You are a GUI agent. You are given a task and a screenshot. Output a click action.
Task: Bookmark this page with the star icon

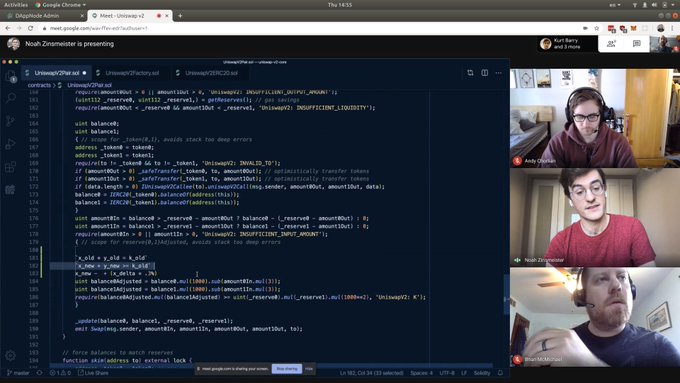tap(597, 28)
